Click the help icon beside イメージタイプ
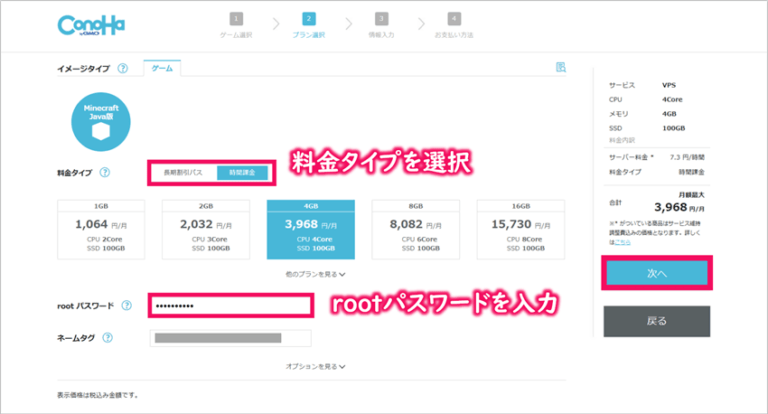 (122, 68)
